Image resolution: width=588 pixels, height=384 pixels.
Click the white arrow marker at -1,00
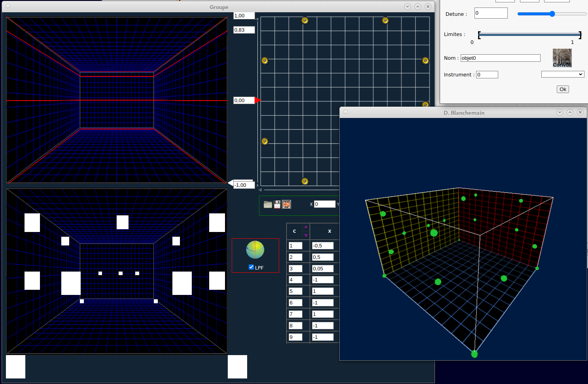[231, 182]
